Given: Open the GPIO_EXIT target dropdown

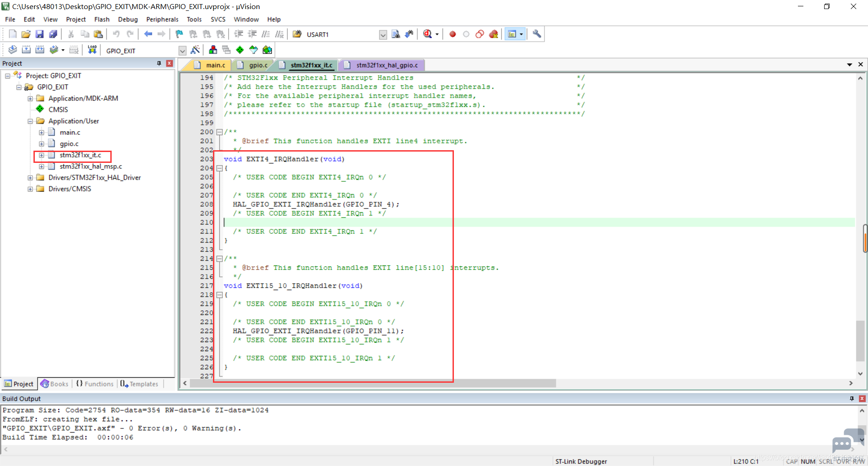Looking at the screenshot, I should pos(182,51).
